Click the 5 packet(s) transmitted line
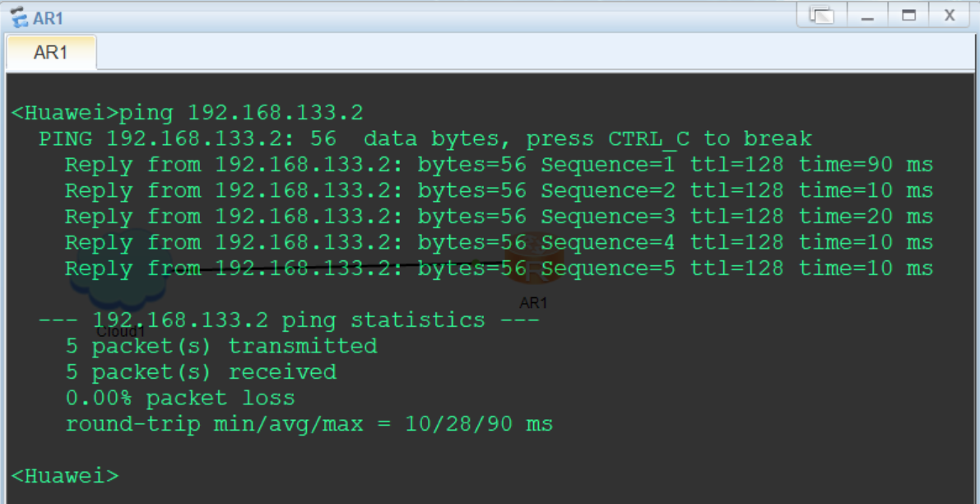The image size is (980, 504). pos(221,346)
